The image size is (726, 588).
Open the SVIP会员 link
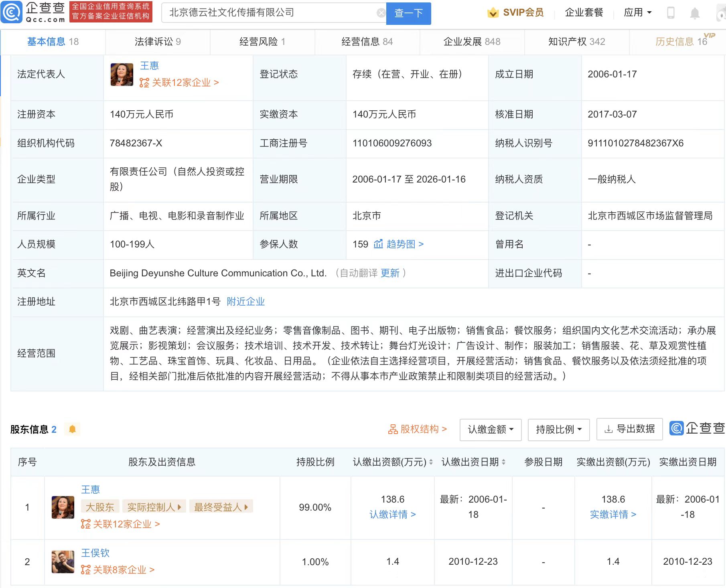coord(523,13)
